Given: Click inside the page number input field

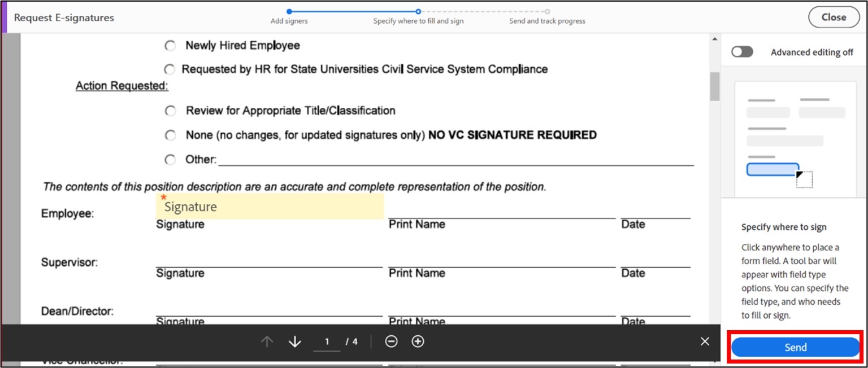Looking at the screenshot, I should click(x=327, y=341).
